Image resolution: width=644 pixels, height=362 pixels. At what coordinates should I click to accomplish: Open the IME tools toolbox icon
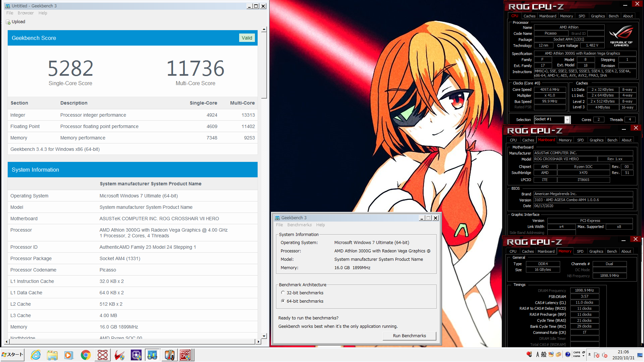tap(558, 355)
